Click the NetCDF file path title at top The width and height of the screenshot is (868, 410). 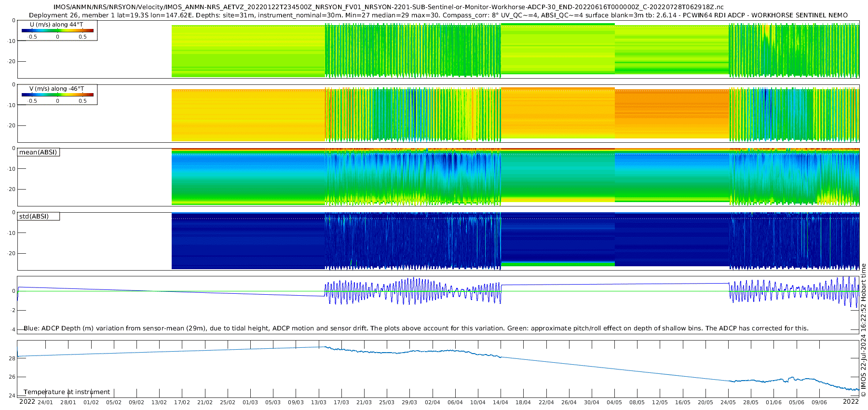[388, 7]
